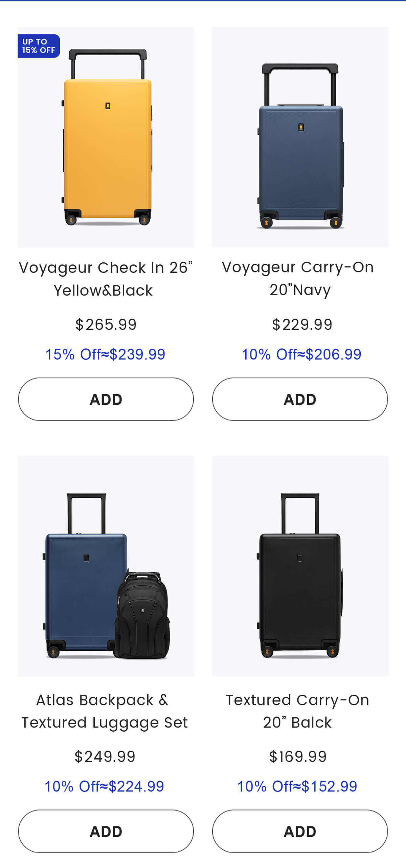Viewport: 406px width, 868px height.
Task: Select the 10% Off≈$152.99 discount text
Action: 297,786
